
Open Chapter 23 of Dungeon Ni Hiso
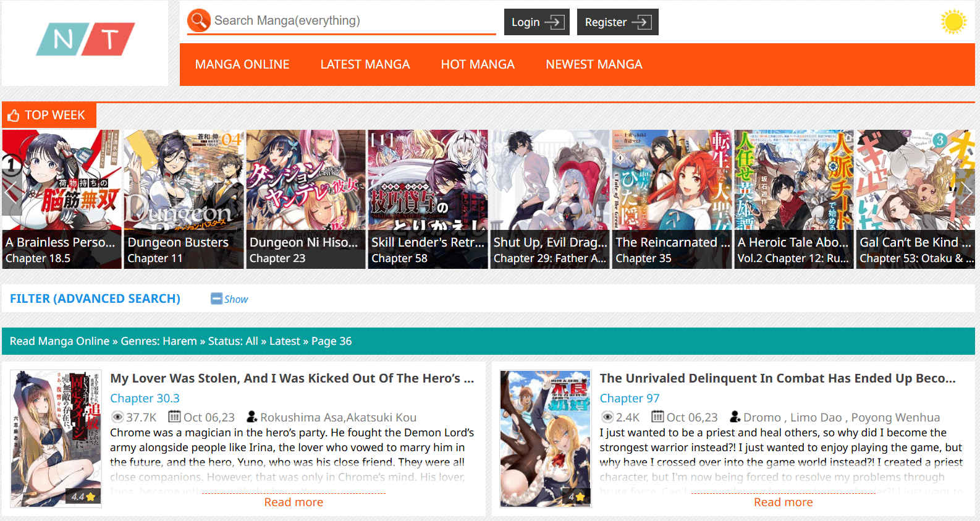coord(277,258)
